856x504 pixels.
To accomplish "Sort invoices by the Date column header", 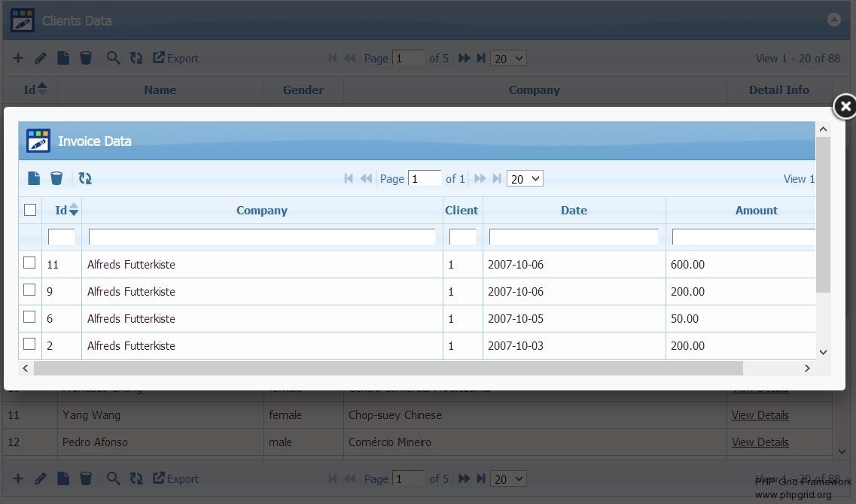I will point(574,211).
